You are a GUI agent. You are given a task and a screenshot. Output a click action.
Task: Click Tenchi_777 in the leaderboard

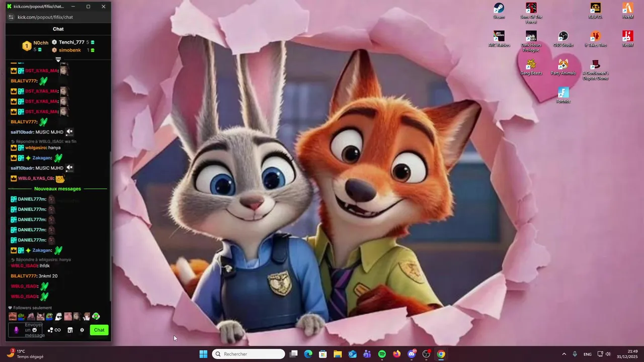click(x=71, y=42)
